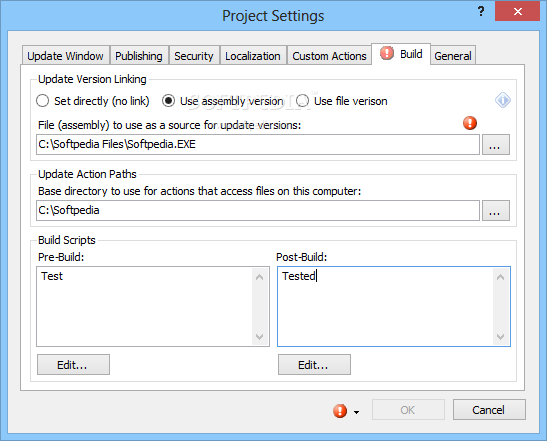Click the red error icon beside OK button
Image resolution: width=547 pixels, height=441 pixels.
point(340,411)
